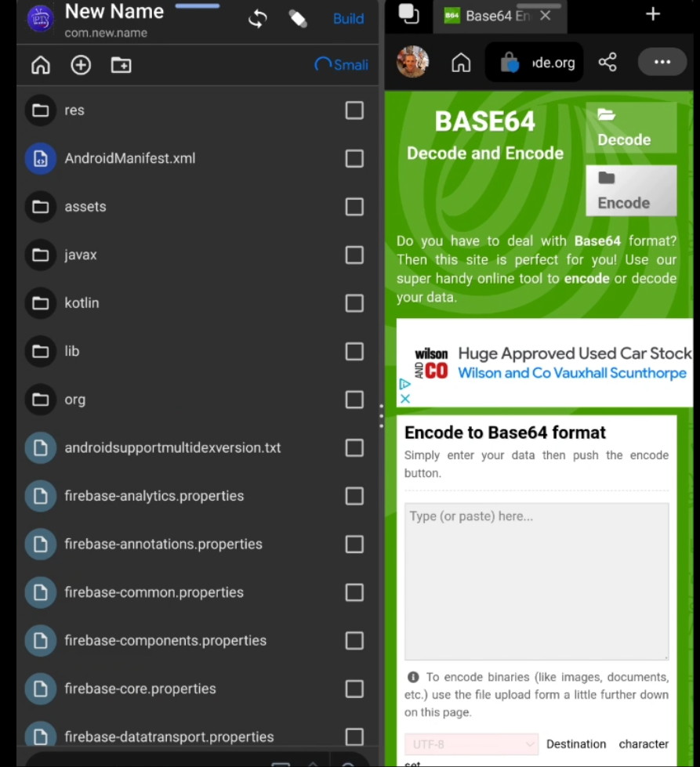Open browser tab switcher icon

408,14
